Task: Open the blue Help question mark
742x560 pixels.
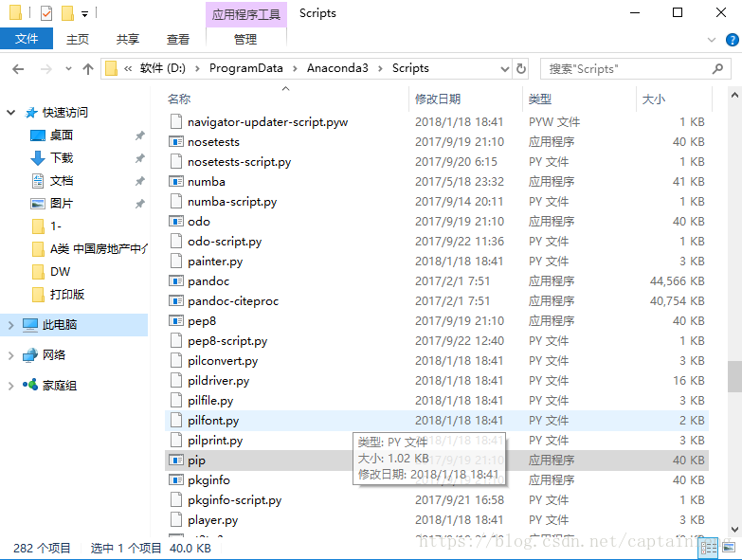Action: tap(733, 40)
